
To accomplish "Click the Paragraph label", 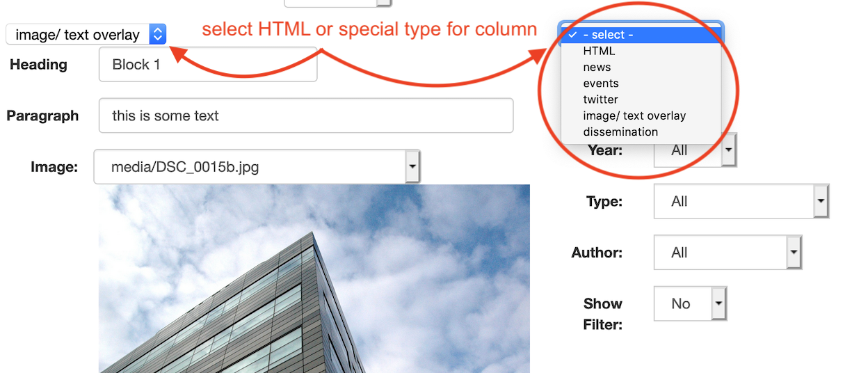I will point(42,116).
